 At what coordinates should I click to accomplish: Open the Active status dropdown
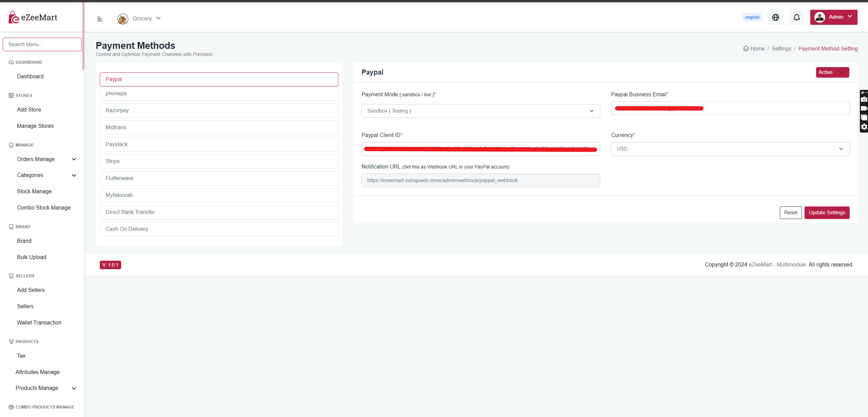pyautogui.click(x=832, y=72)
